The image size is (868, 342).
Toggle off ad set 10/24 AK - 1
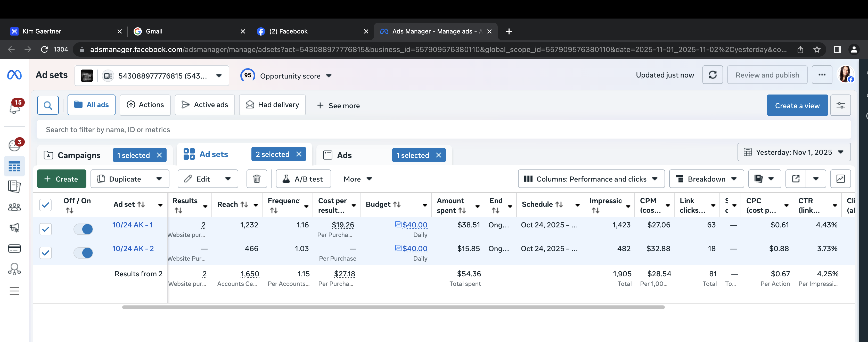(83, 229)
